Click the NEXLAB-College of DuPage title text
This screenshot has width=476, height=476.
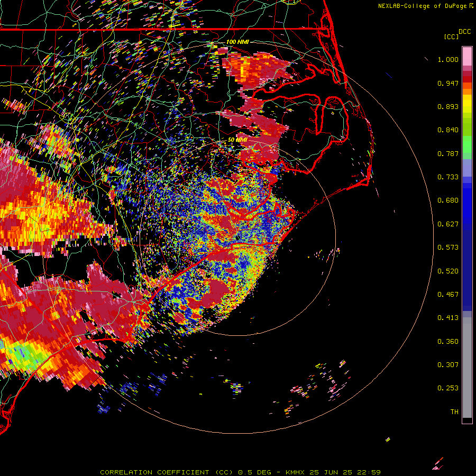423,6
